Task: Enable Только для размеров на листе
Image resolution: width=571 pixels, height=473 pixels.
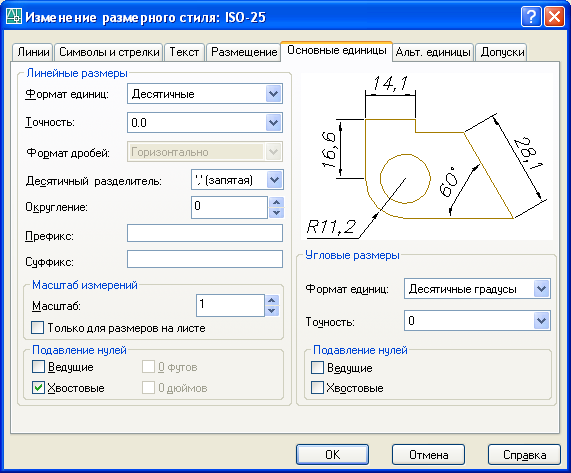Action: (x=38, y=328)
